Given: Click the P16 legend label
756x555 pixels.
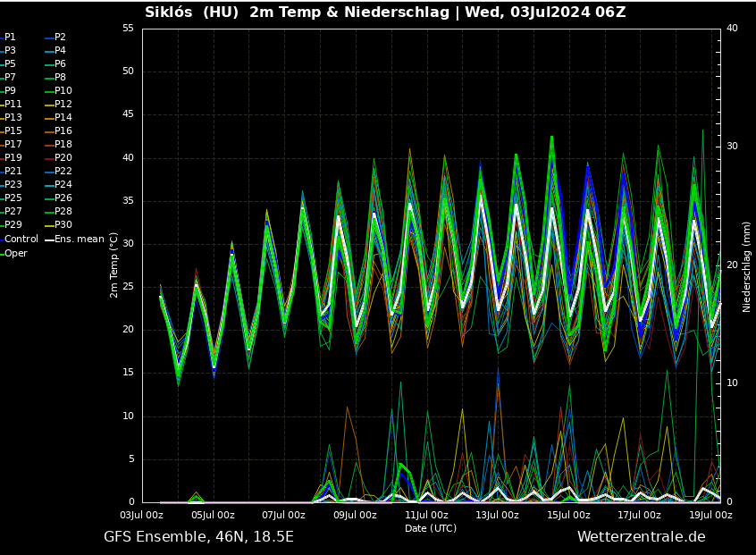Looking at the screenshot, I should click(x=63, y=131).
